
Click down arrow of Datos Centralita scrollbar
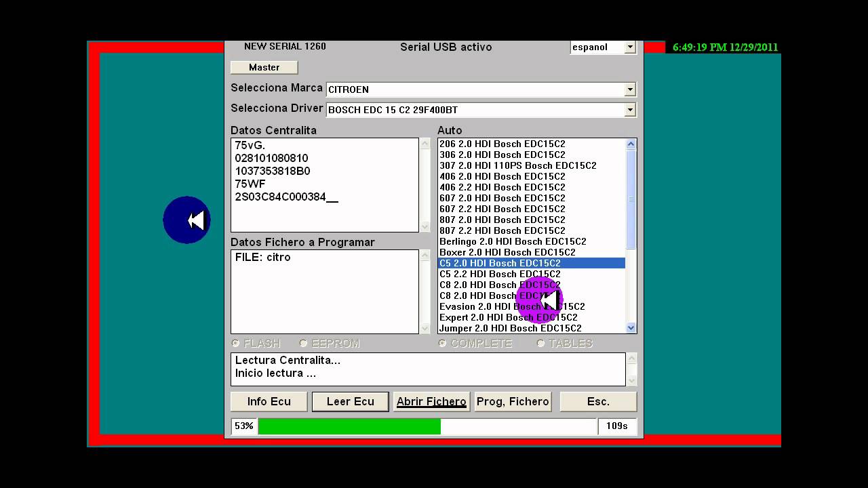(x=425, y=227)
